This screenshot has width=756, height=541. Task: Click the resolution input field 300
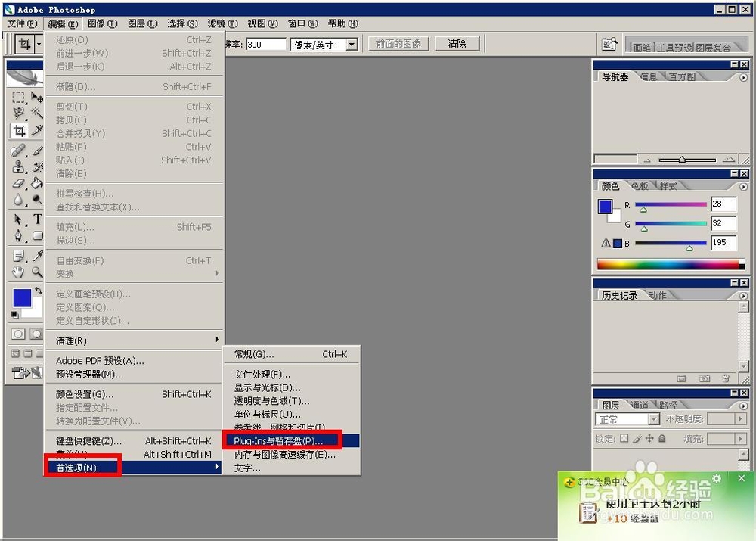265,45
